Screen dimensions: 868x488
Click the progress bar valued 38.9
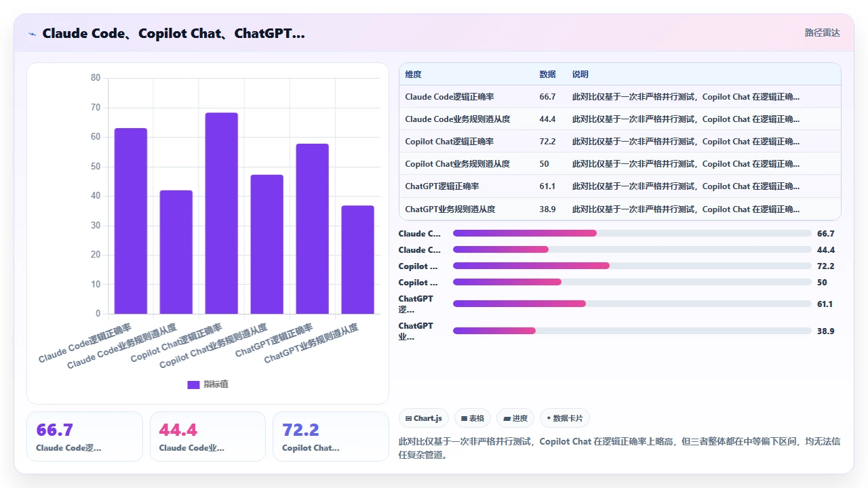coord(632,331)
